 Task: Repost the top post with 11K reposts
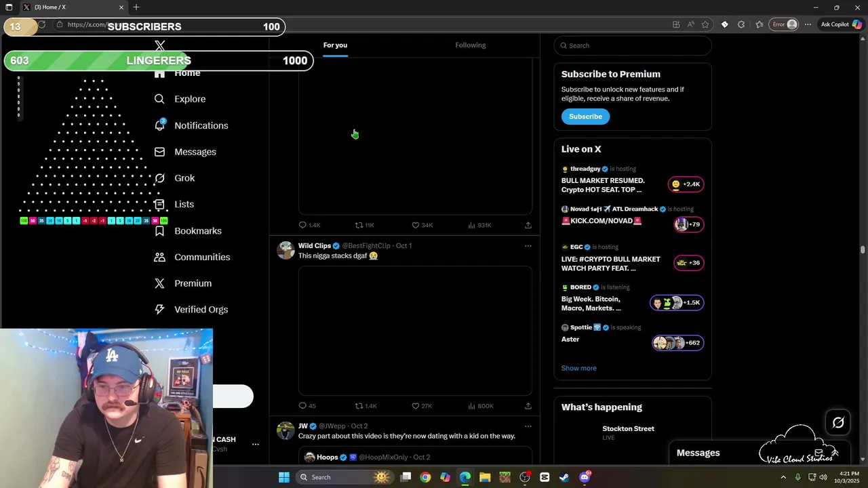(x=365, y=225)
